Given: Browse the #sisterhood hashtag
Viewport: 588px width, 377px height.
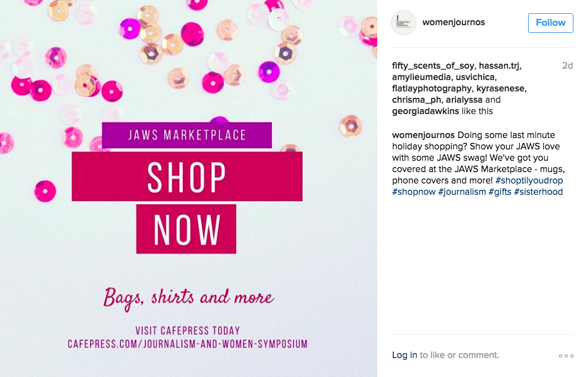Looking at the screenshot, I should [538, 192].
